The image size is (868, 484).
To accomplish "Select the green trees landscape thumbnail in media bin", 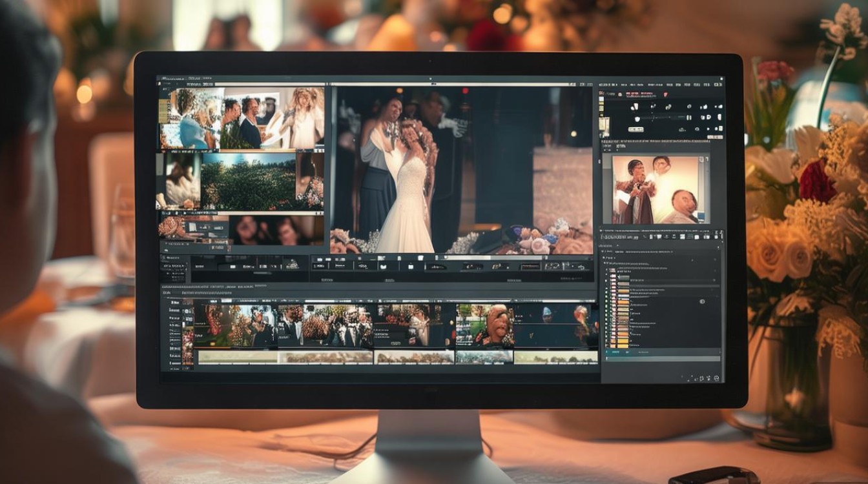I will [247, 181].
